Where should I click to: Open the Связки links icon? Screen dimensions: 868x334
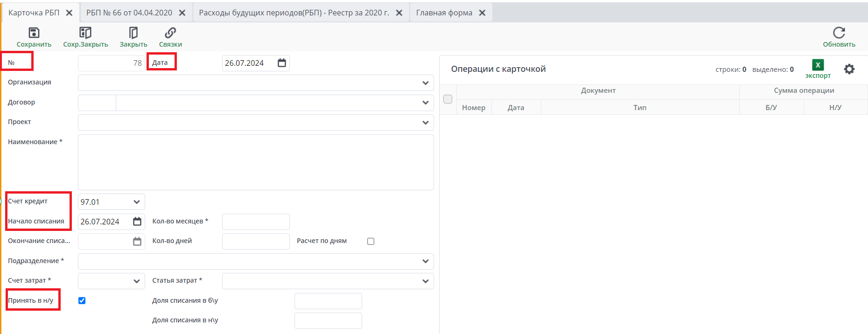[x=170, y=33]
